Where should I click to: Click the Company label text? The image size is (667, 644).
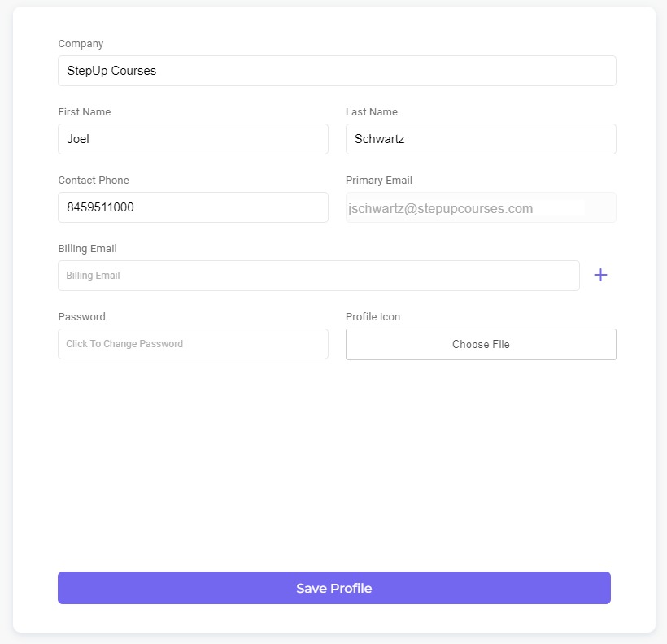(x=81, y=44)
